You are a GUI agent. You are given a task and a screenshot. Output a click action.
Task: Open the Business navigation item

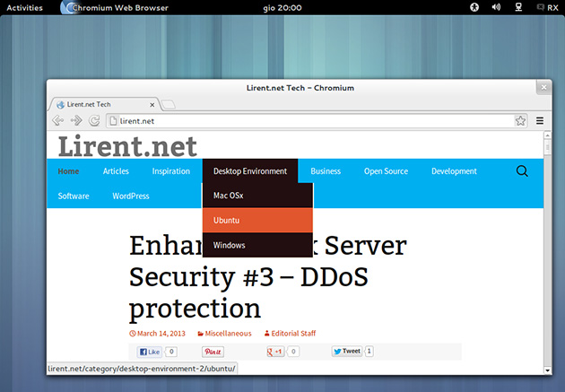tap(326, 171)
